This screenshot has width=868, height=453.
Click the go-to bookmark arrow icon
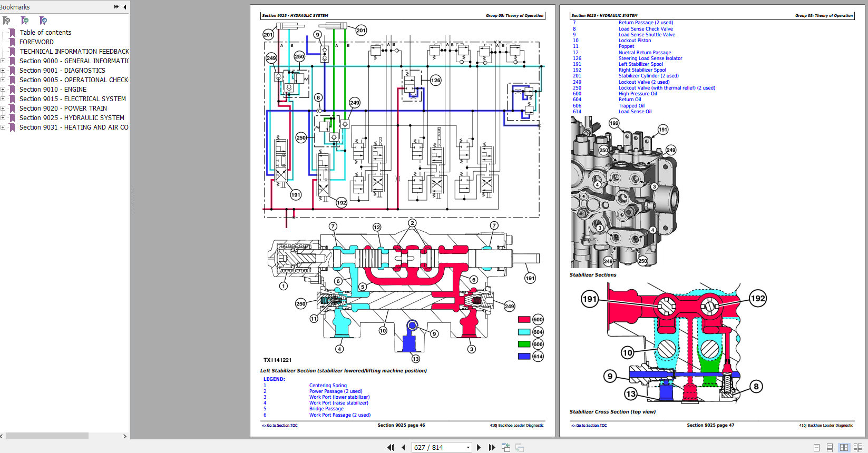tap(43, 21)
